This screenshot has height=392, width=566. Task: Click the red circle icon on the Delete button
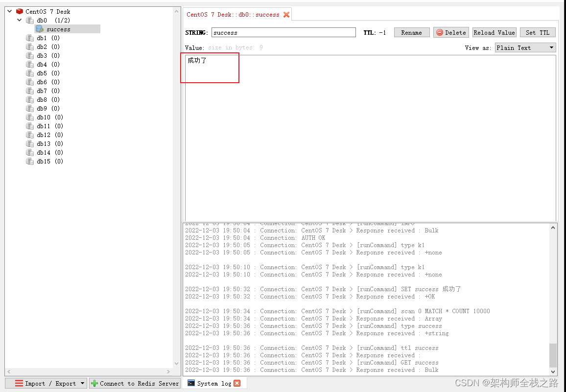click(x=441, y=32)
